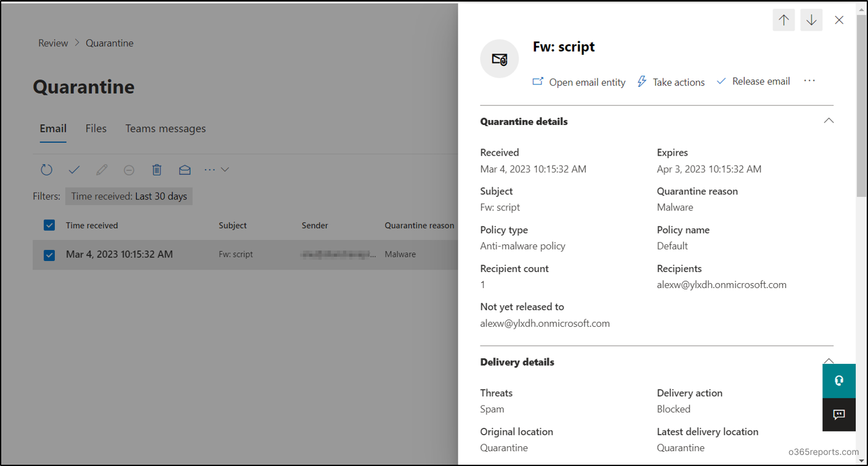Switch to the Files tab
Screen dimensions: 868x466
(x=95, y=128)
